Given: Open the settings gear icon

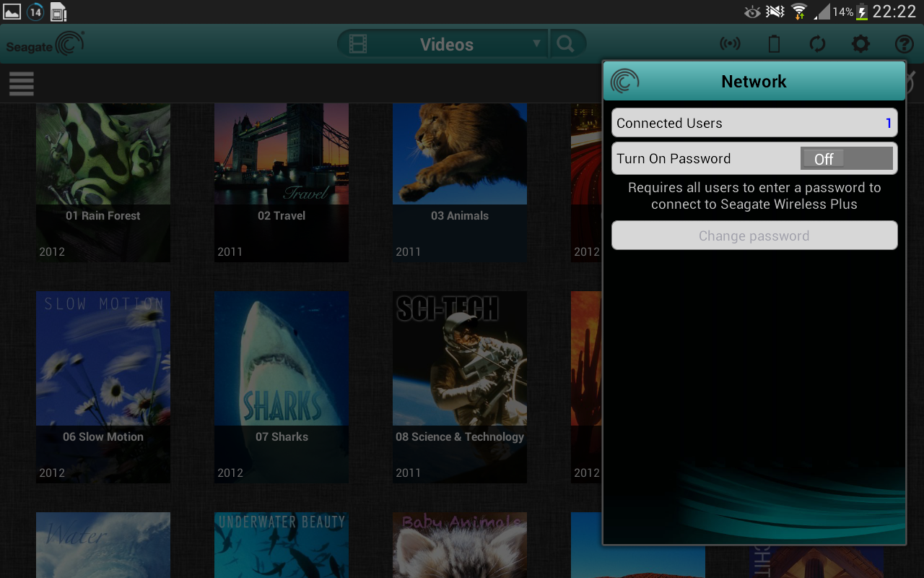Looking at the screenshot, I should [x=860, y=44].
